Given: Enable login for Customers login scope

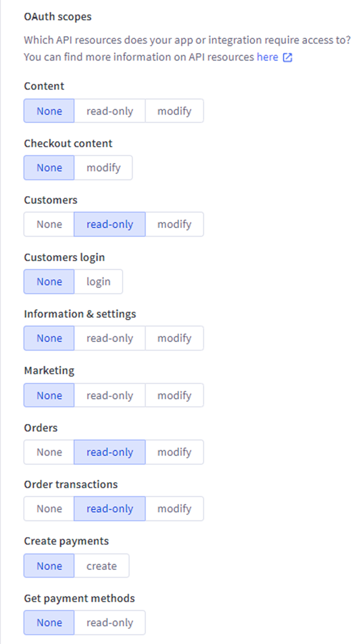Looking at the screenshot, I should (x=98, y=281).
